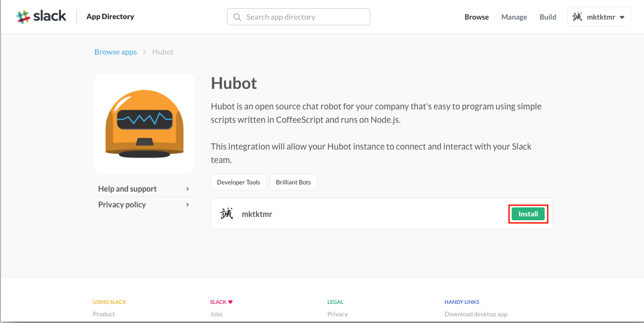644x323 pixels.
Task: Open the App Directory home link
Action: 110,17
